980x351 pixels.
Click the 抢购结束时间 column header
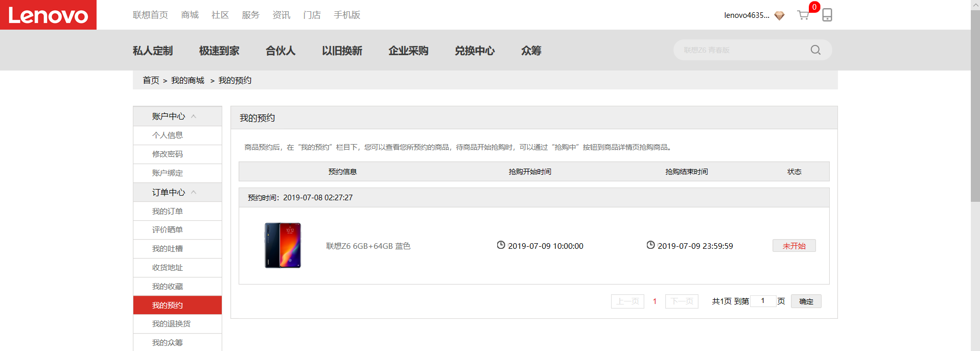tap(687, 172)
